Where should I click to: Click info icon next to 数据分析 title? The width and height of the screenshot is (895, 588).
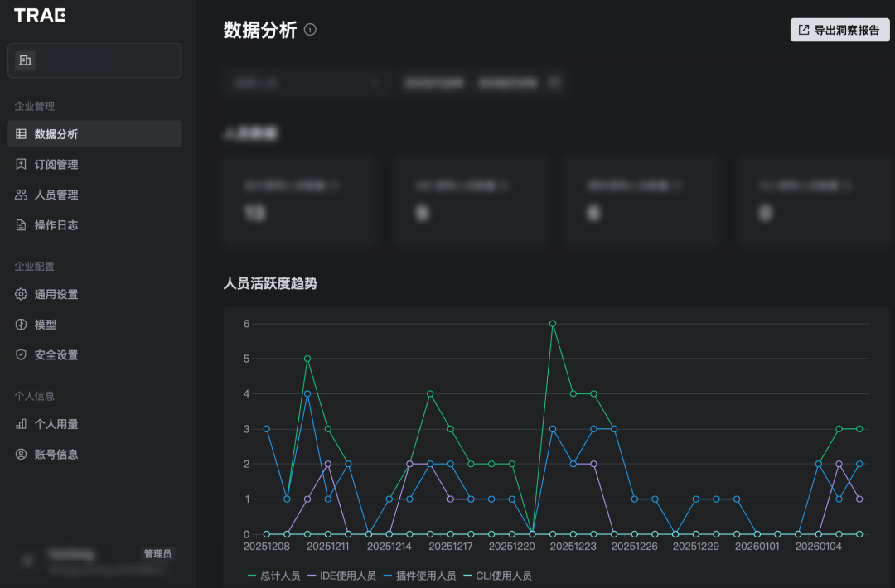[x=310, y=30]
